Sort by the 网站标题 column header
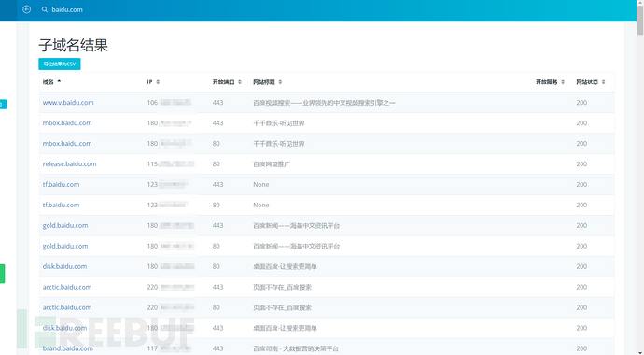The width and height of the screenshot is (644, 355). pyautogui.click(x=267, y=82)
